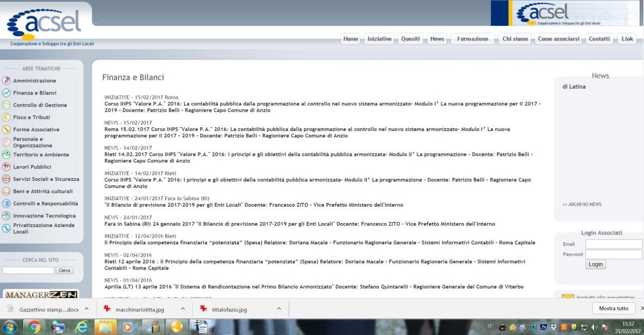Screen dimensions: 644x335
Task: Open the macchinariotitta.jpg download options arrow
Action: [x=182, y=309]
